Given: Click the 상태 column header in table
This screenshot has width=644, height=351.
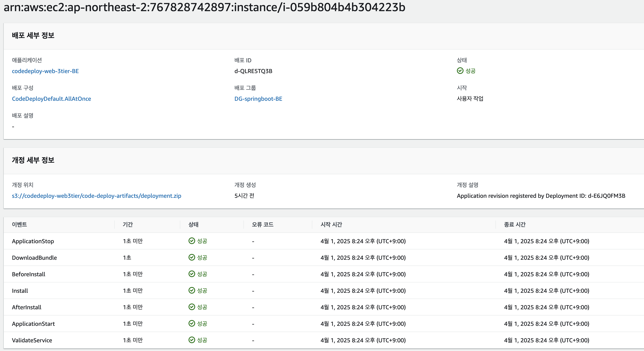Looking at the screenshot, I should pyautogui.click(x=193, y=224).
